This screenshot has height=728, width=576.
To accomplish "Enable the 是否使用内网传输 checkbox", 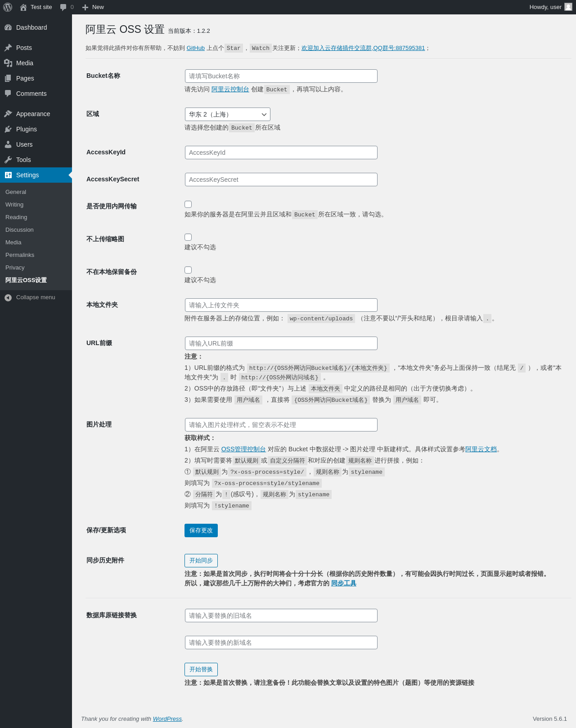I will coord(188,204).
